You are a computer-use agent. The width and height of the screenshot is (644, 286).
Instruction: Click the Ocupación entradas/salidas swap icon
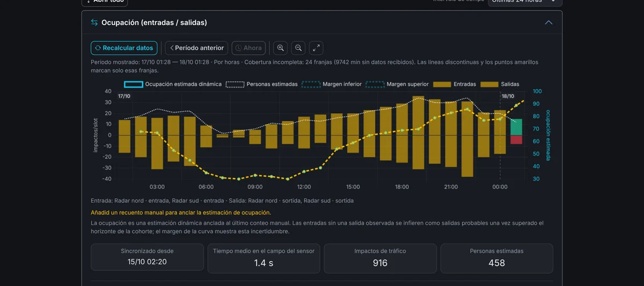(94, 23)
